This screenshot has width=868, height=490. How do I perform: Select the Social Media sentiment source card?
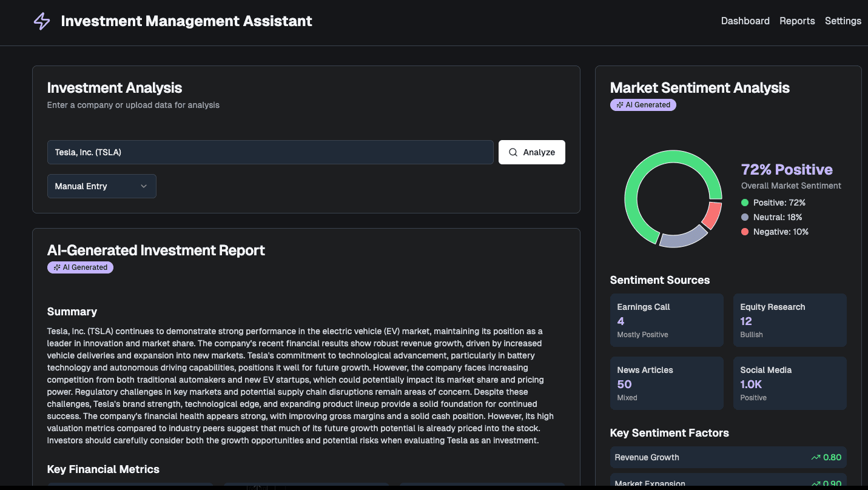pos(790,383)
